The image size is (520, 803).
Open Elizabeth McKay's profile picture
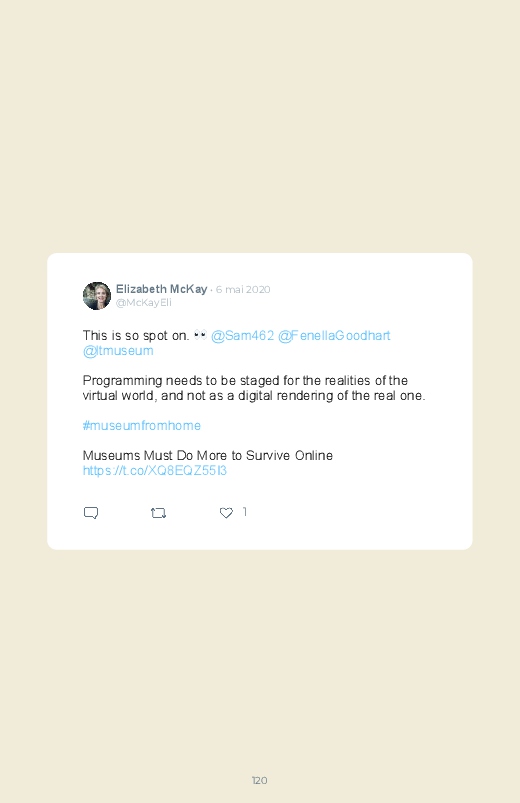click(97, 295)
